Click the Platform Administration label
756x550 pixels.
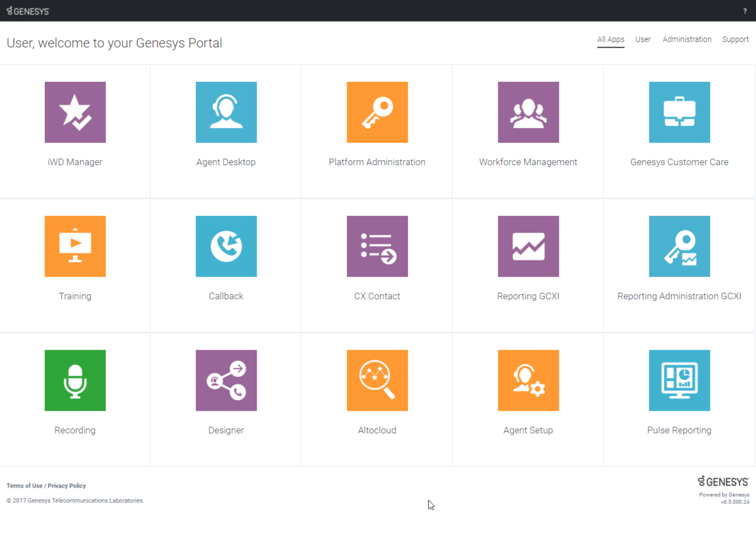click(377, 163)
